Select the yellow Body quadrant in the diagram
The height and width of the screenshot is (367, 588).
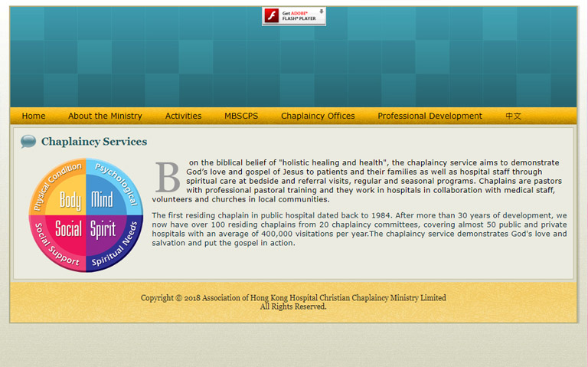[x=70, y=201]
